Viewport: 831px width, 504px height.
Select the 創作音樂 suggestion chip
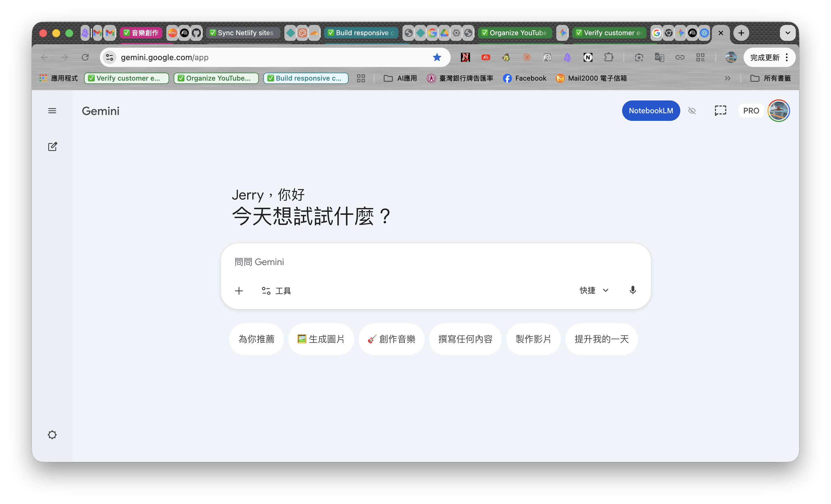pyautogui.click(x=391, y=339)
